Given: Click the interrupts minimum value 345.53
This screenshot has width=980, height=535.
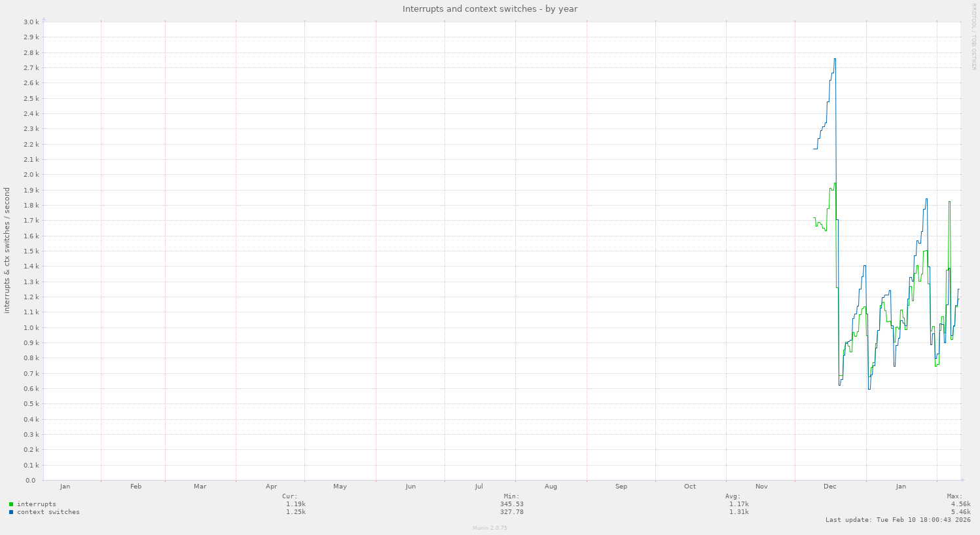Looking at the screenshot, I should tap(511, 504).
